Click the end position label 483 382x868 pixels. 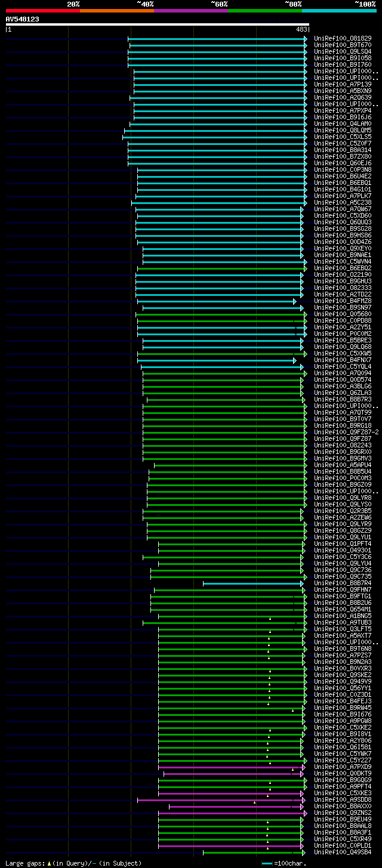pos(301,29)
